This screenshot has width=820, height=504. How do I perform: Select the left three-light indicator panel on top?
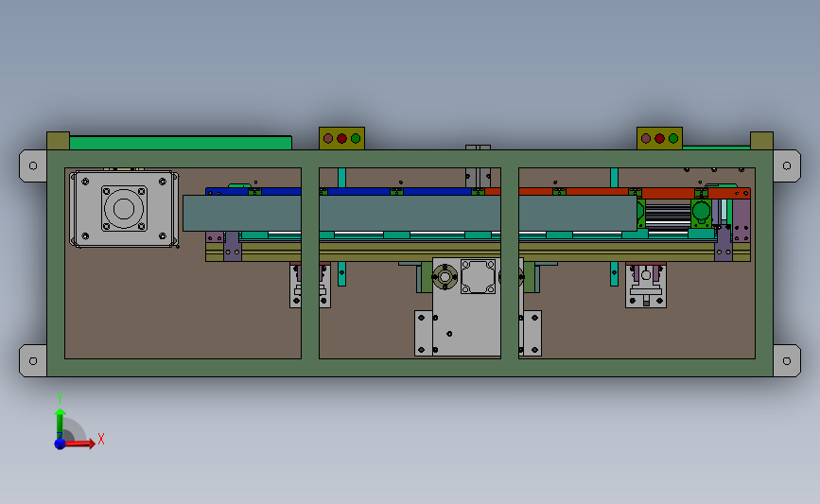[341, 139]
